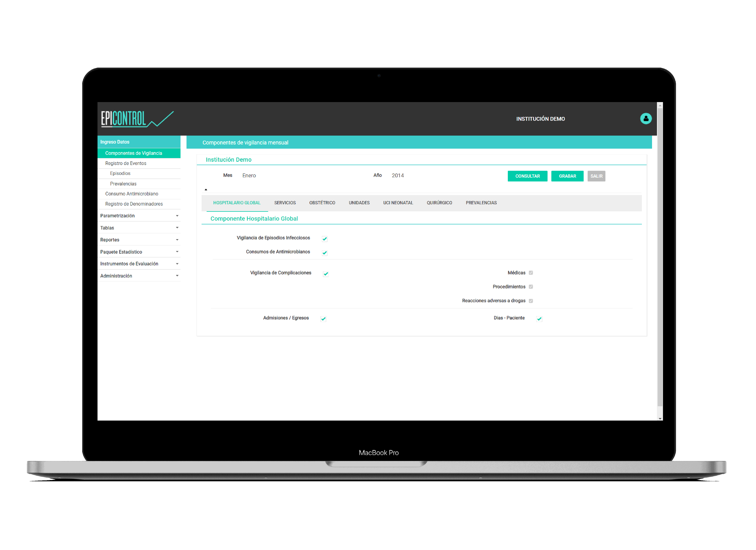Toggle the Admisiones / Egresos checkbox

tap(323, 319)
